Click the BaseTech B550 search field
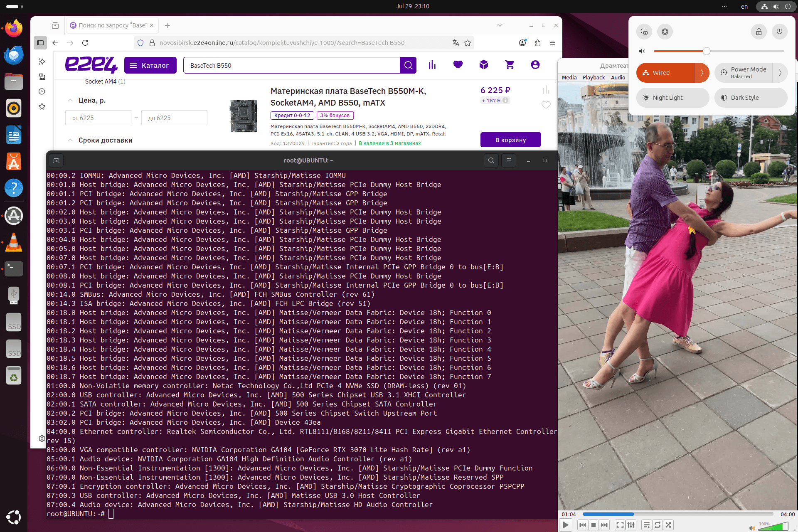This screenshot has width=798, height=532. tap(291, 65)
